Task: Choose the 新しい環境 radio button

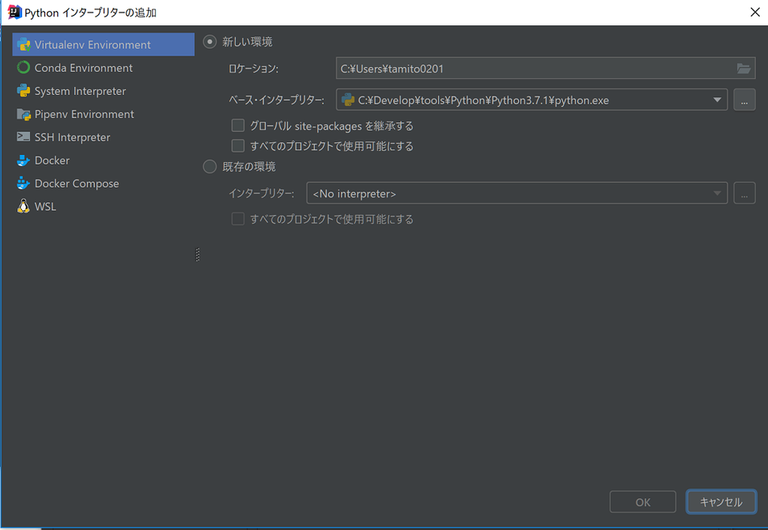Action: tap(210, 42)
